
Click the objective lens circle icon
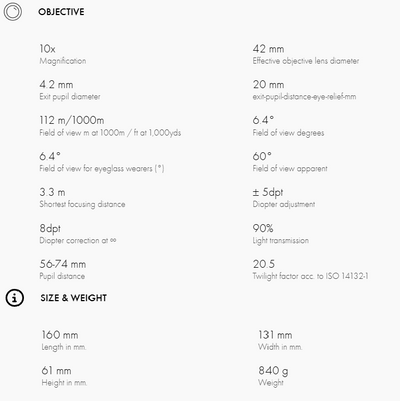click(x=13, y=12)
